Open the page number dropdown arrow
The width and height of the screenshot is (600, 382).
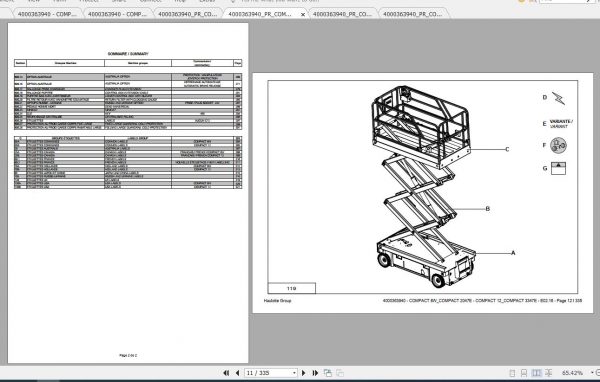(294, 373)
